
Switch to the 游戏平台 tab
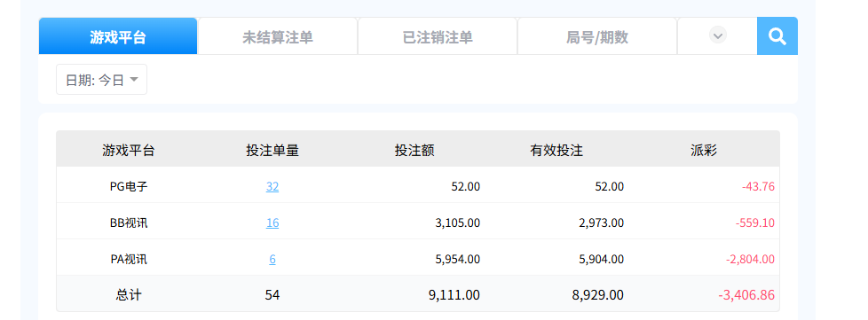pyautogui.click(x=118, y=36)
